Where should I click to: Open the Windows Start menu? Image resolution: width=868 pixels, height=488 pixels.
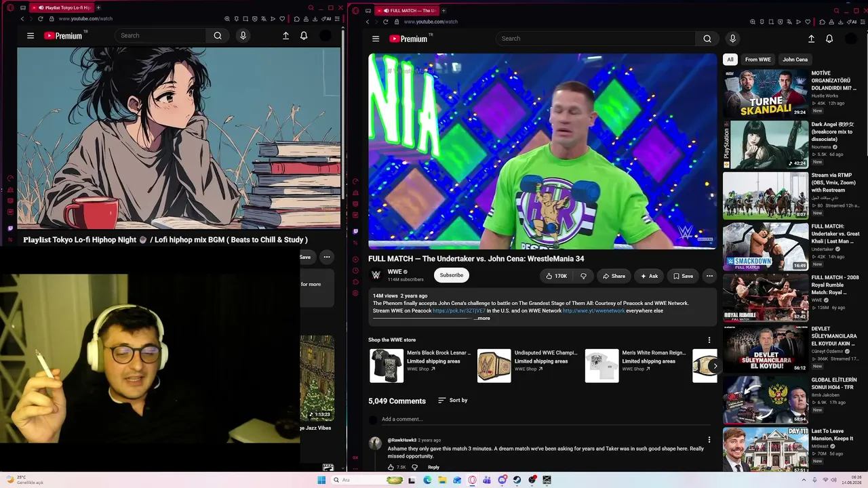click(321, 481)
